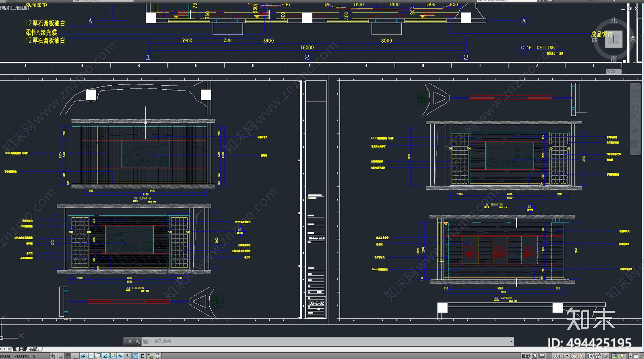644x359 pixels.
Task: Click the Quick View Layouts icon
Action: click(535, 356)
